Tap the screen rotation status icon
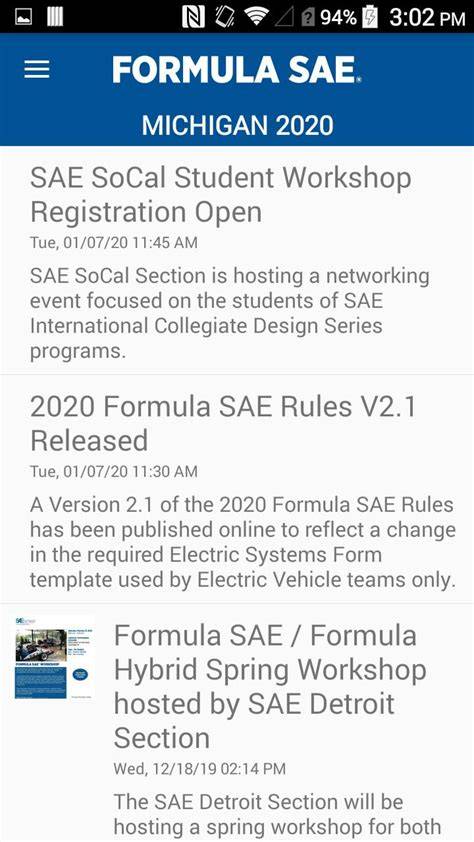 pos(224,17)
